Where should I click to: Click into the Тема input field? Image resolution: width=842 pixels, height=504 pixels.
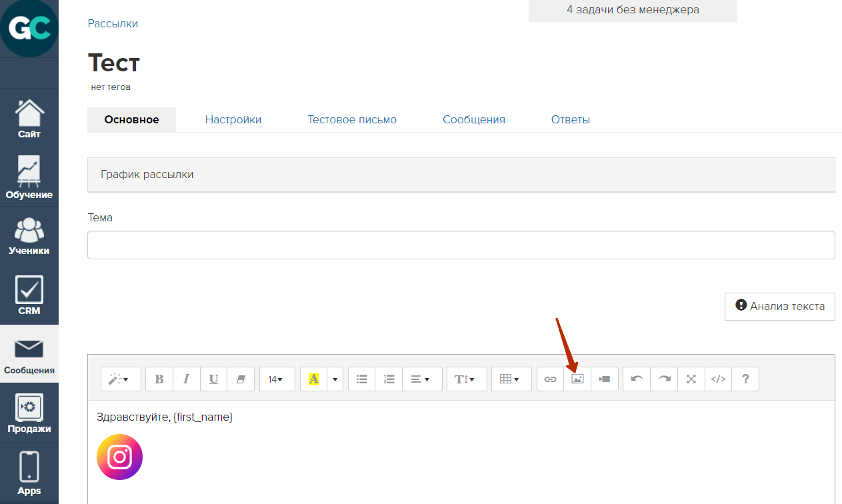coord(461,245)
